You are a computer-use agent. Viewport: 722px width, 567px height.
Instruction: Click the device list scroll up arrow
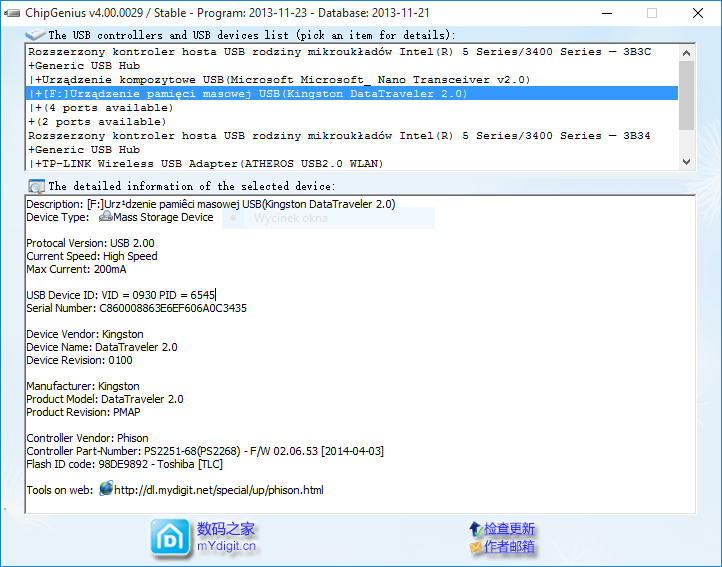coord(687,53)
